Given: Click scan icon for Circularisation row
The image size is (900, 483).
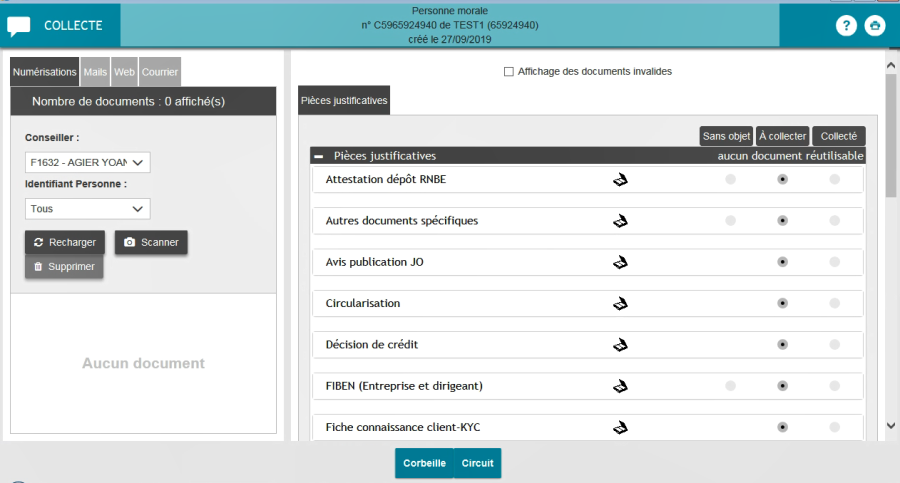Looking at the screenshot, I should tap(620, 303).
